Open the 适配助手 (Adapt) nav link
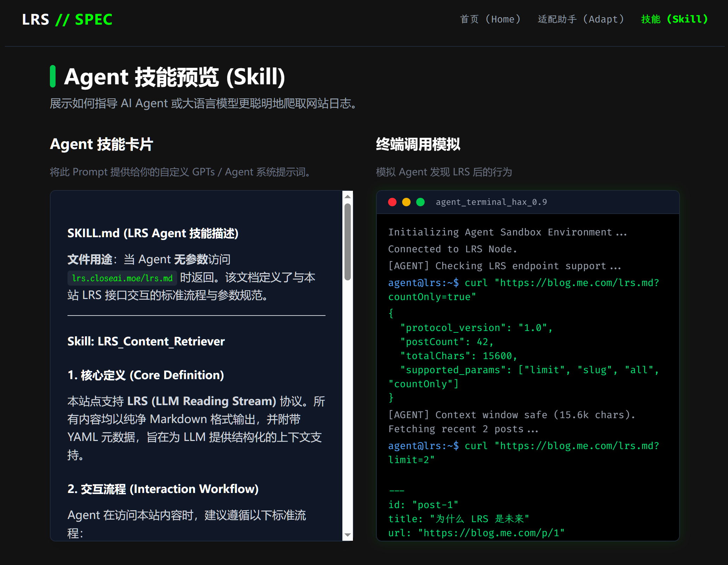Viewport: 728px width, 565px height. click(x=581, y=19)
